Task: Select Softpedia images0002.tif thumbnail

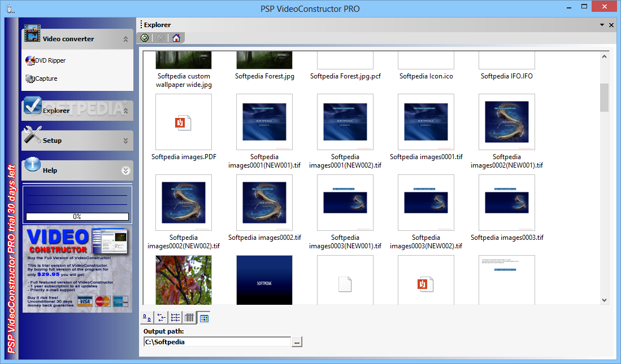Action: point(264,203)
